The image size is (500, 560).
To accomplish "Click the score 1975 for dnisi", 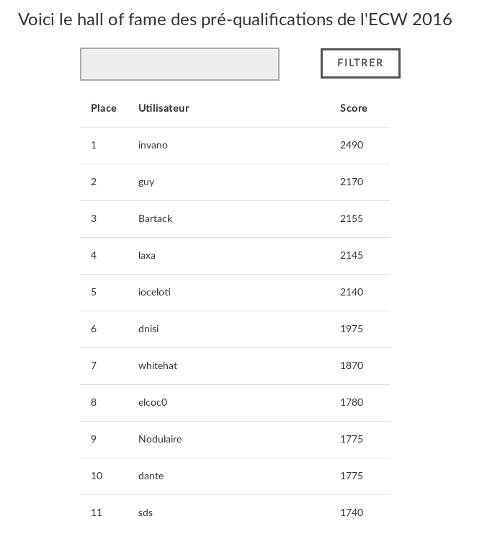I will pos(351,329).
